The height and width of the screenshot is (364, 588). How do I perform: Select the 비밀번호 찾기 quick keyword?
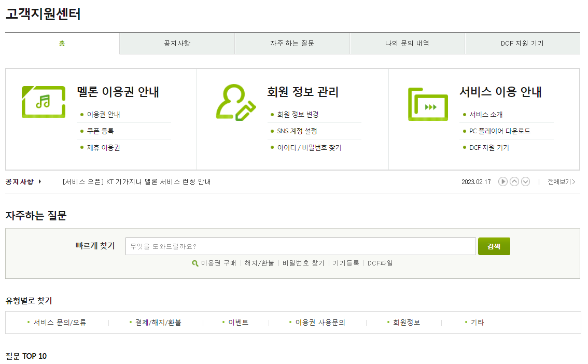303,263
